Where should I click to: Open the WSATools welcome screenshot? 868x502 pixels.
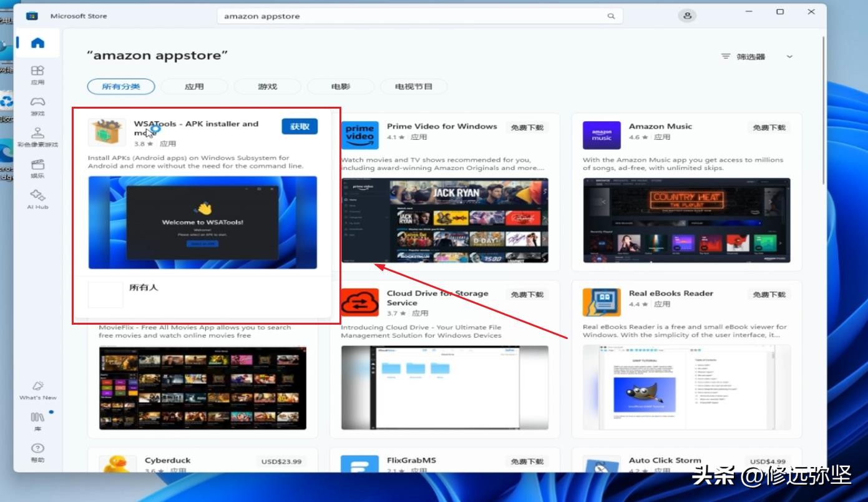point(203,222)
